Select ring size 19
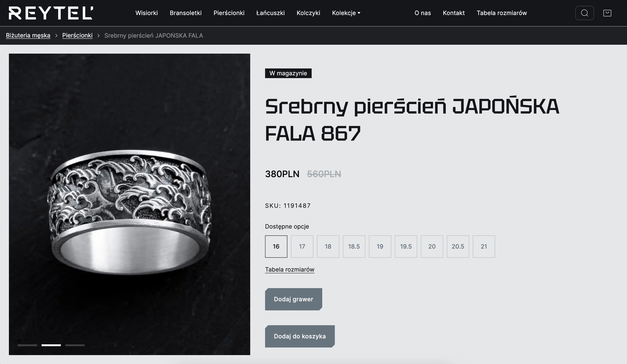The image size is (627, 364). click(380, 246)
